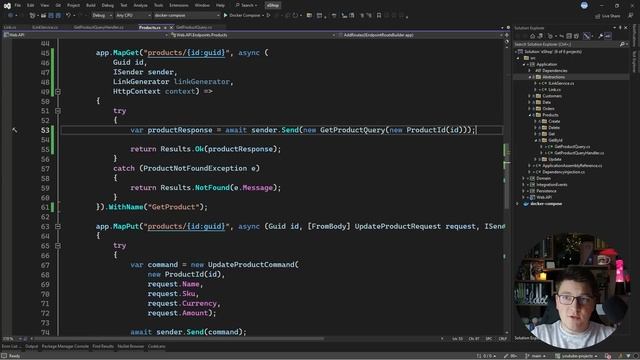Open the File menu

(18, 5)
